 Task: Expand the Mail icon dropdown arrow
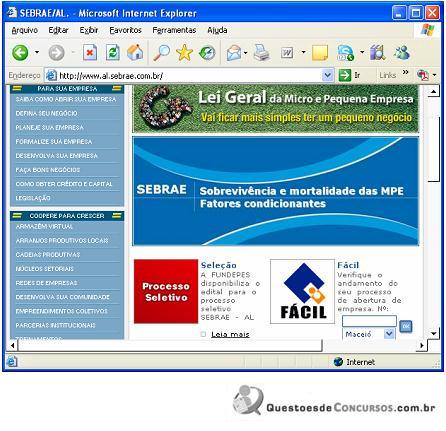coord(246,53)
